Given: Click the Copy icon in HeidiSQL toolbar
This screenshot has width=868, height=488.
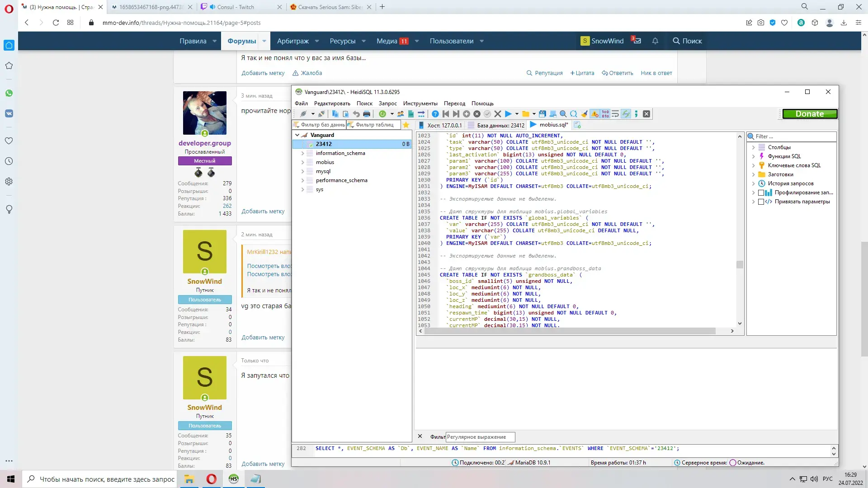Looking at the screenshot, I should tap(335, 114).
